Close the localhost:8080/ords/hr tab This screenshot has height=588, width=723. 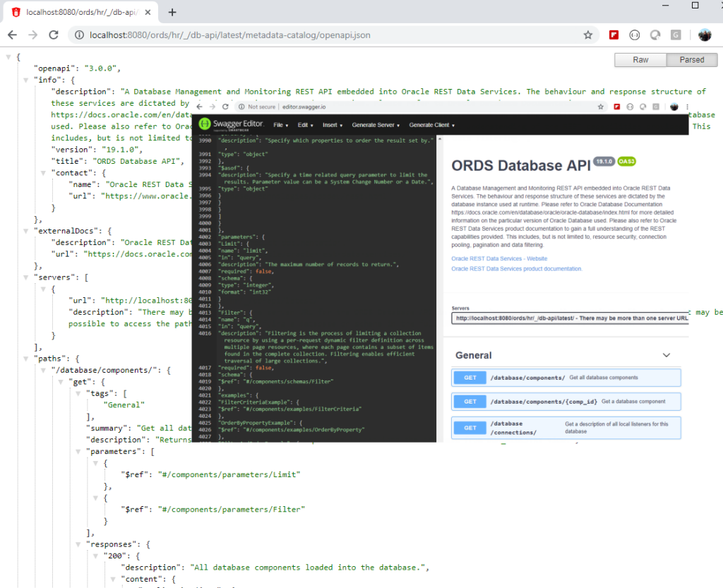click(148, 13)
